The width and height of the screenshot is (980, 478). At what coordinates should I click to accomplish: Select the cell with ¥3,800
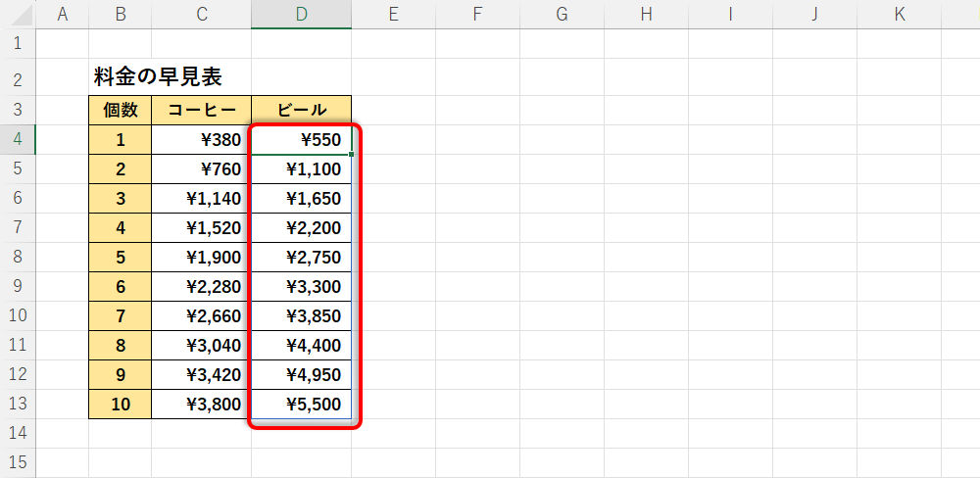click(201, 404)
